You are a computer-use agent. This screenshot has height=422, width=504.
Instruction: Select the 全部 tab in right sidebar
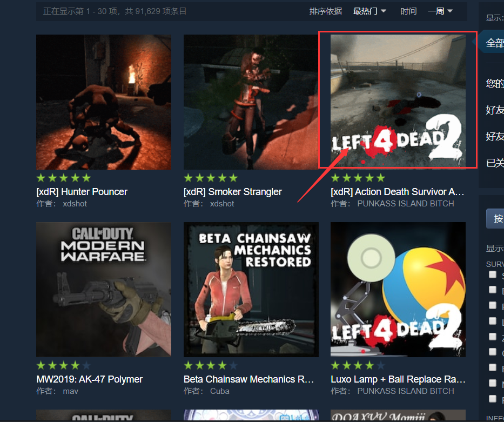point(491,42)
